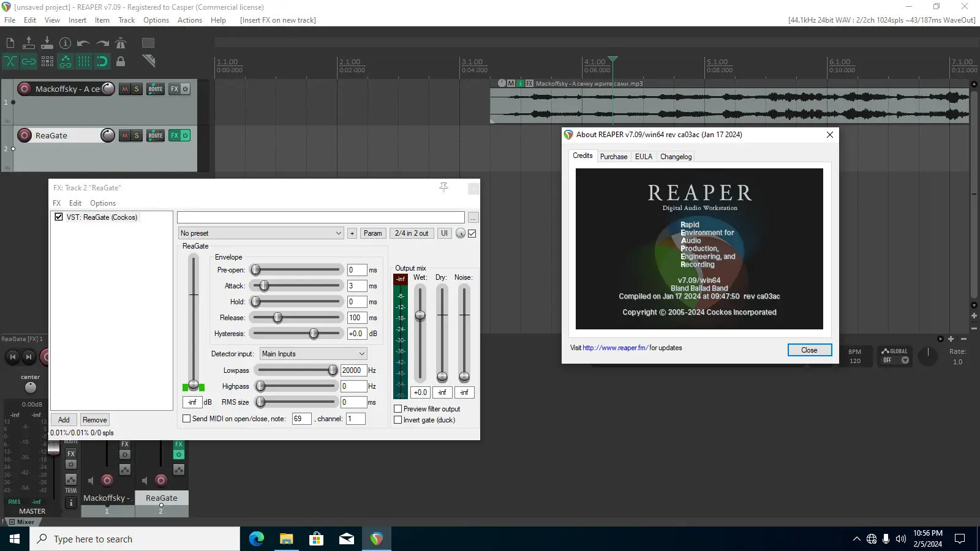Click the transport go-to-end button
Image resolution: width=980 pixels, height=551 pixels.
[28, 357]
